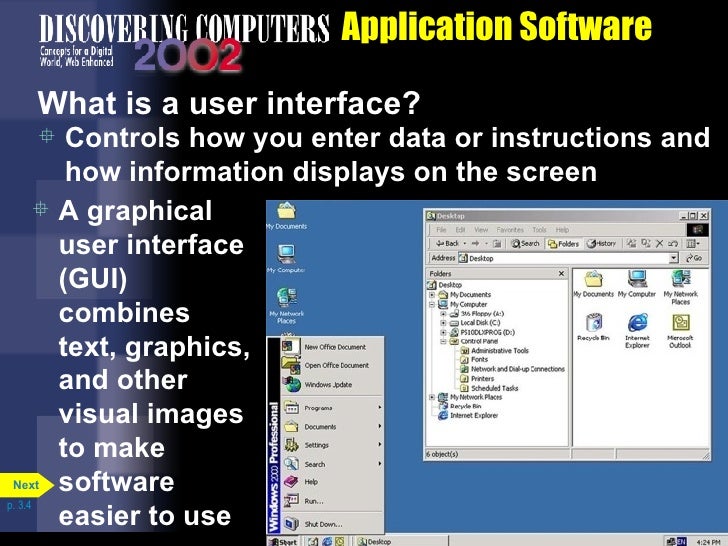Select Fonts in the folder tree

coord(474,359)
